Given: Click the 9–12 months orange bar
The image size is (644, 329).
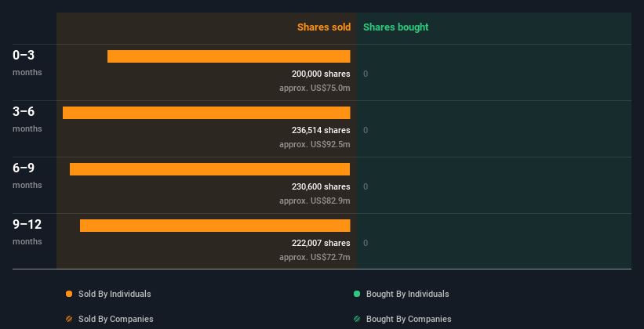Looking at the screenshot, I should coord(215,226).
